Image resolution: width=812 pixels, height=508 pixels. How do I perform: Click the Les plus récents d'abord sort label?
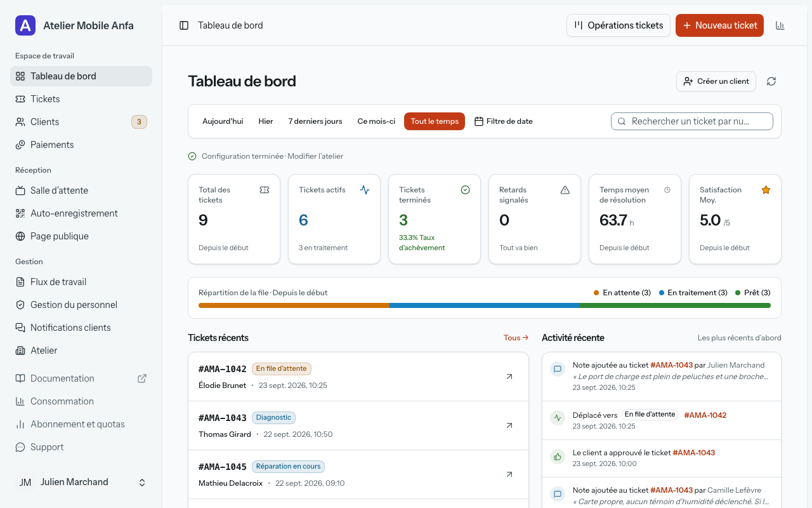click(740, 338)
